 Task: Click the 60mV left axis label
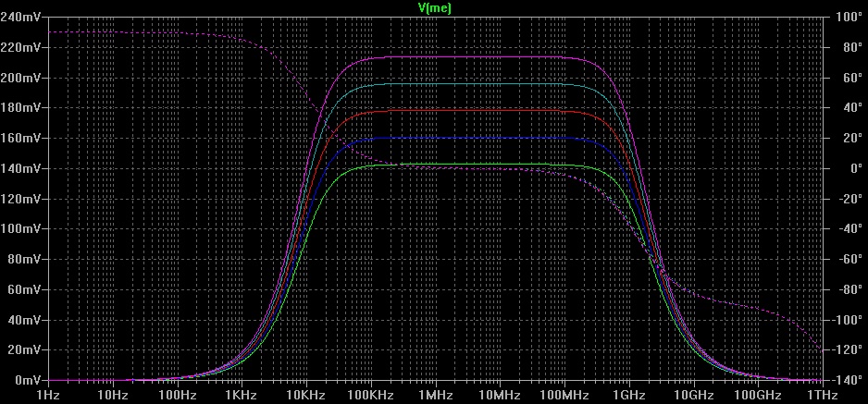[24, 289]
